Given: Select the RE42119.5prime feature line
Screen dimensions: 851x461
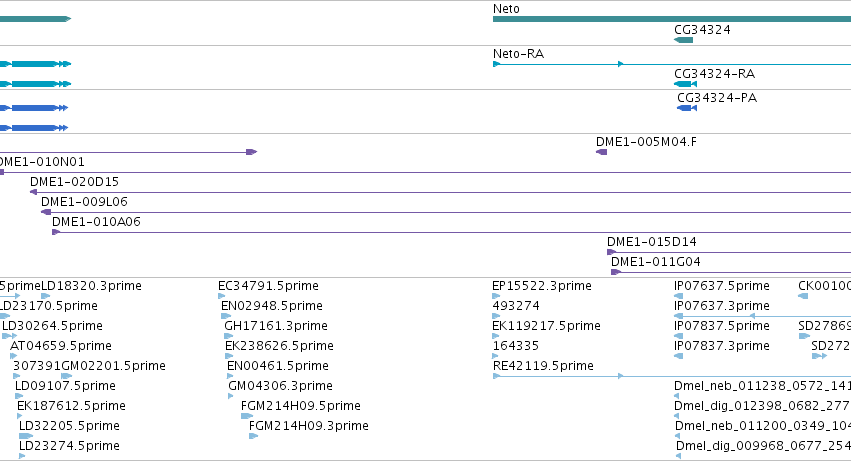Looking at the screenshot, I should pos(671,376).
